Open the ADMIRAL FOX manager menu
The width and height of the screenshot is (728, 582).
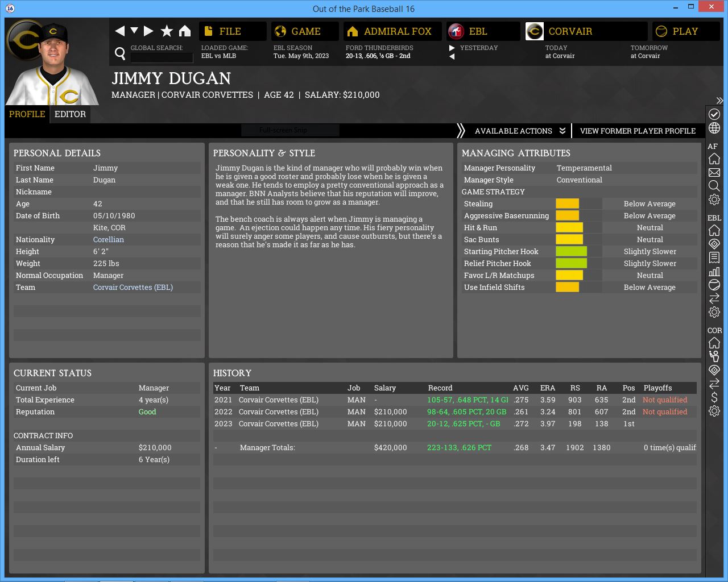coord(392,31)
